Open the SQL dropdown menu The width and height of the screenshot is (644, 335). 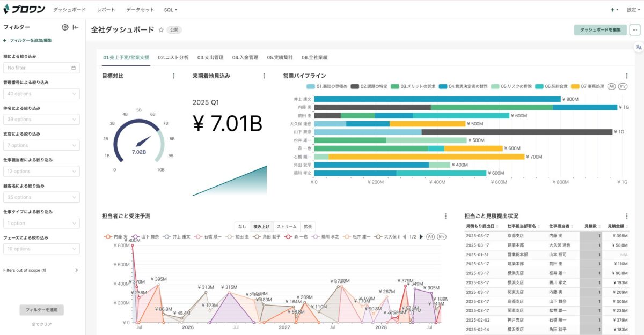click(170, 10)
